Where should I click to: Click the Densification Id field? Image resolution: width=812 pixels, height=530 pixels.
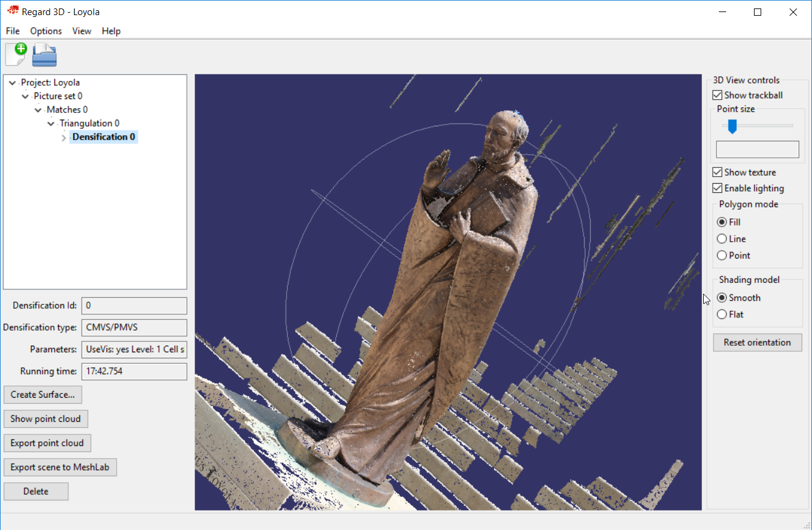tap(134, 306)
